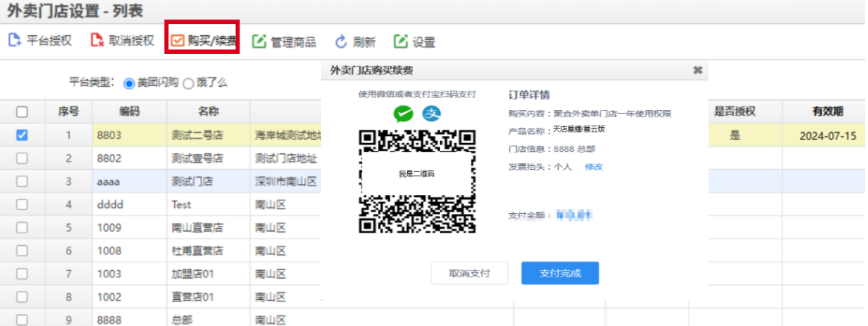Image resolution: width=868 pixels, height=326 pixels.
Task: Click the 取消授权 toolbar icon
Action: (x=97, y=41)
